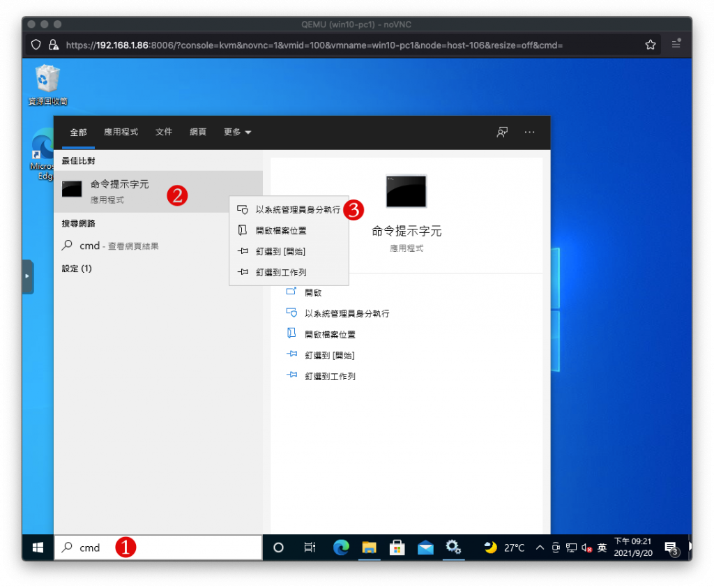Expand the noVNC side control panel
This screenshot has width=714, height=588.
(x=27, y=276)
